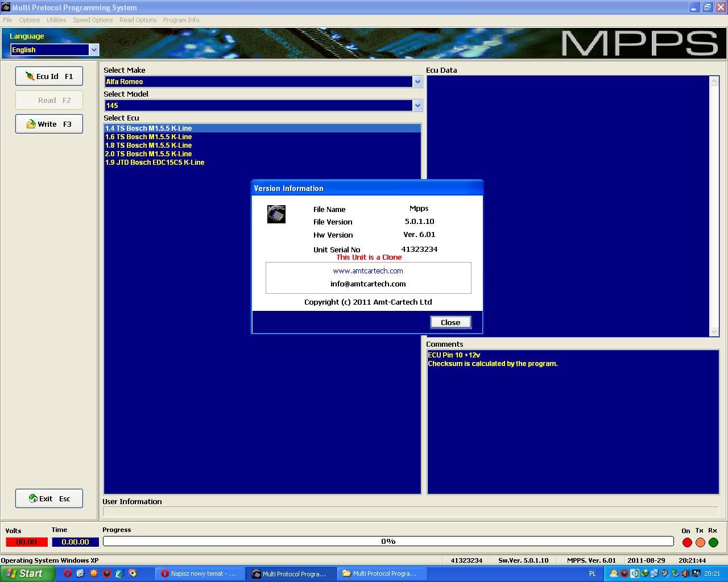
Task: Open the Multi Protocol Progra folder taskbar button
Action: tap(381, 573)
